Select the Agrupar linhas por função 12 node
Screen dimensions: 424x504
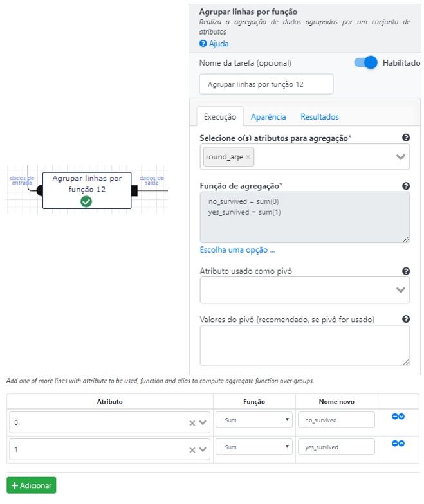click(87, 190)
